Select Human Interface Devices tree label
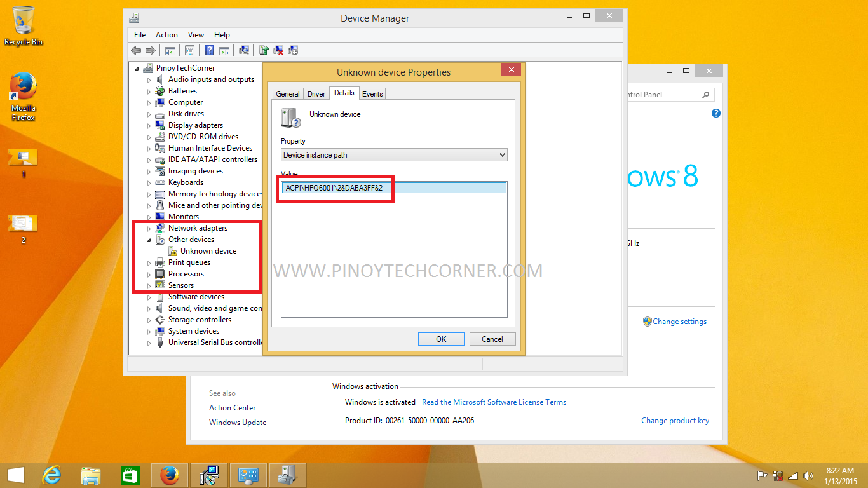Viewport: 868px width, 488px height. tap(210, 148)
